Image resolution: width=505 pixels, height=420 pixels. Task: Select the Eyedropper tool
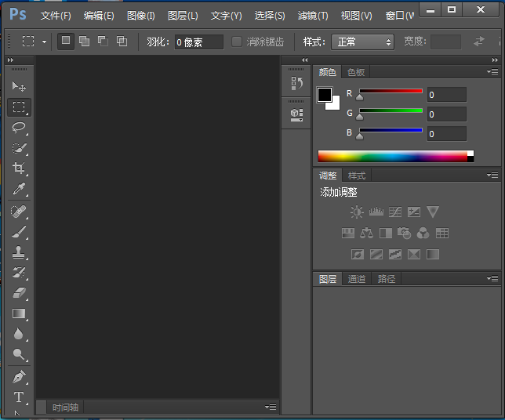20,190
